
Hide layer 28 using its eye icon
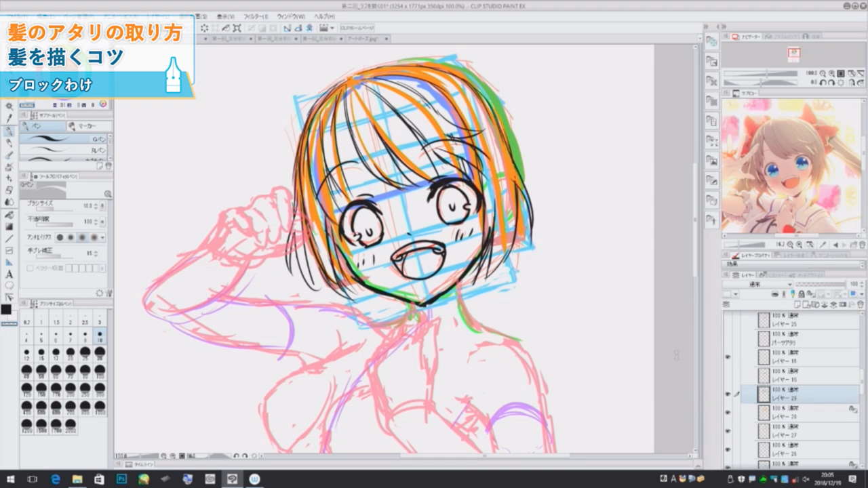tap(728, 412)
